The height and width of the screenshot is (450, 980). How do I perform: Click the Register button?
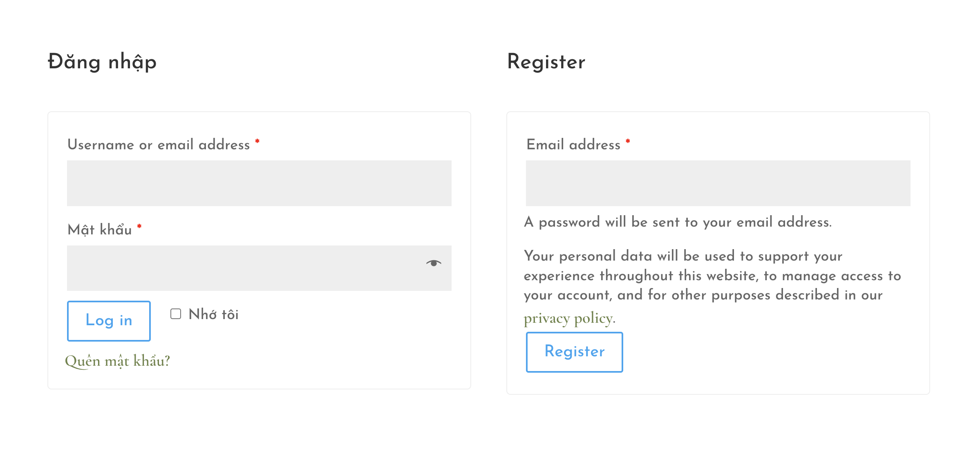pyautogui.click(x=574, y=352)
